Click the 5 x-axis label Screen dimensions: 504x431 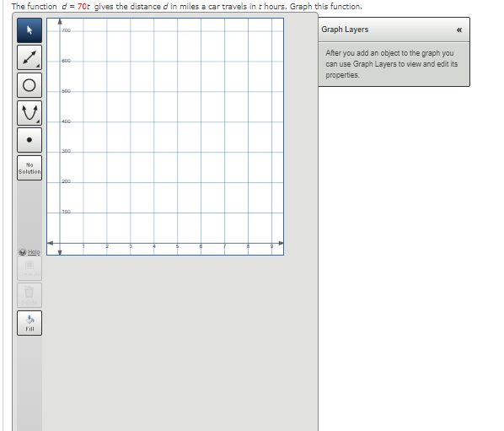[178, 246]
